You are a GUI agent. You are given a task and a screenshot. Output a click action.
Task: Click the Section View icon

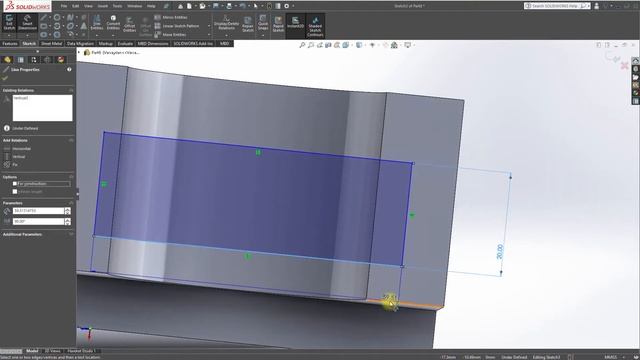tap(328, 45)
